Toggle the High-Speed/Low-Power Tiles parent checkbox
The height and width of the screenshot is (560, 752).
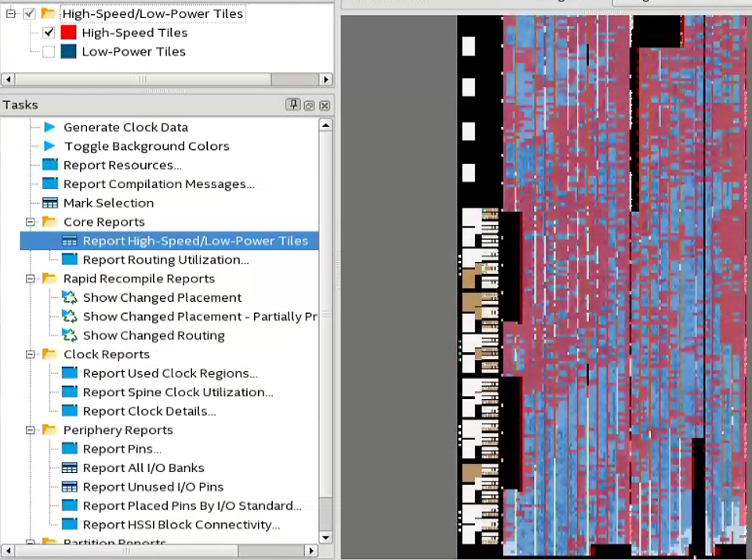[30, 13]
